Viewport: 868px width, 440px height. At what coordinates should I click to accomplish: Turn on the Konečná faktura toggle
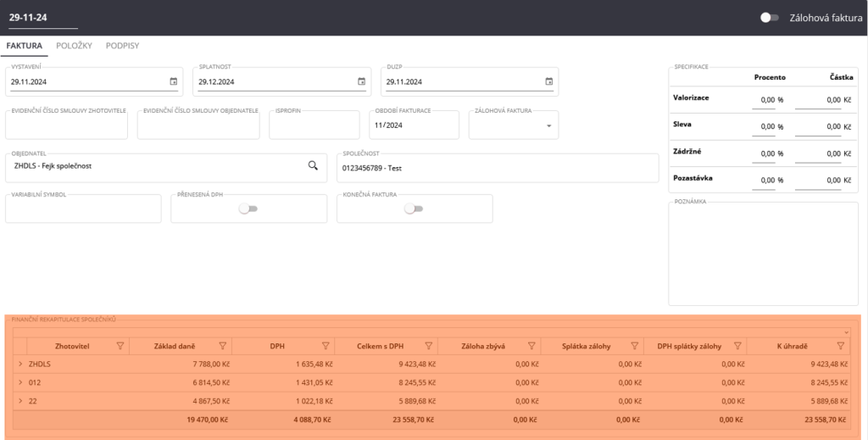[413, 209]
